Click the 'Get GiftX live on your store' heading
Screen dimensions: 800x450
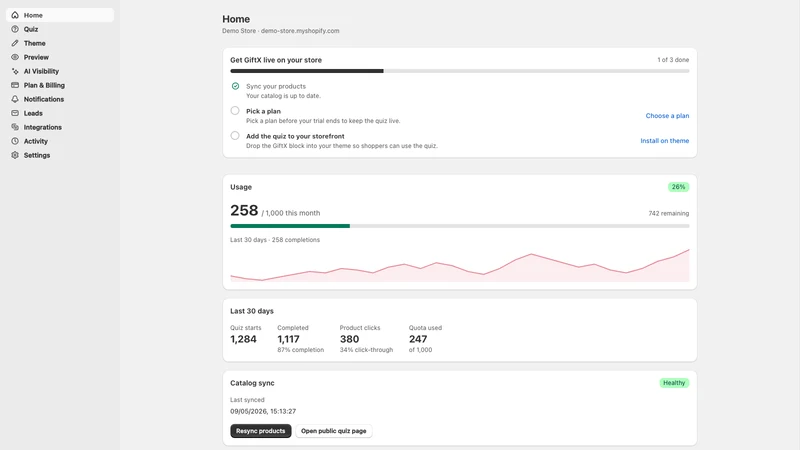tap(276, 60)
